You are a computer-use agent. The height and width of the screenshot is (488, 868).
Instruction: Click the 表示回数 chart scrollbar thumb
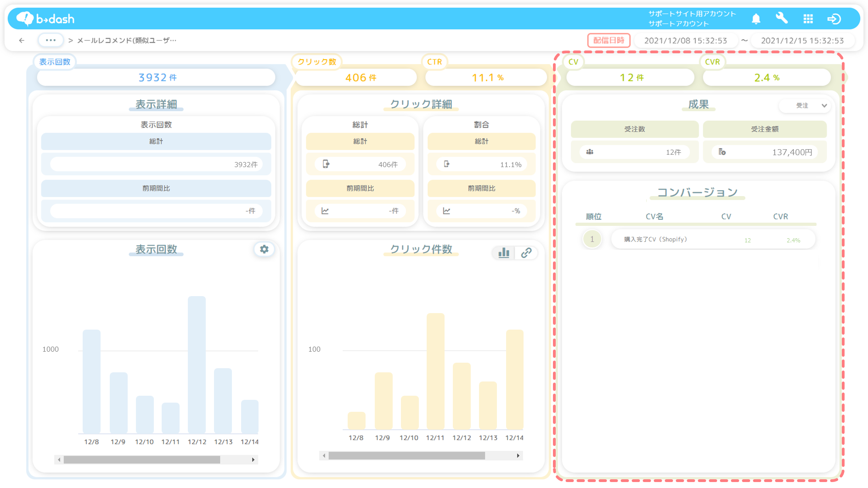(x=141, y=460)
